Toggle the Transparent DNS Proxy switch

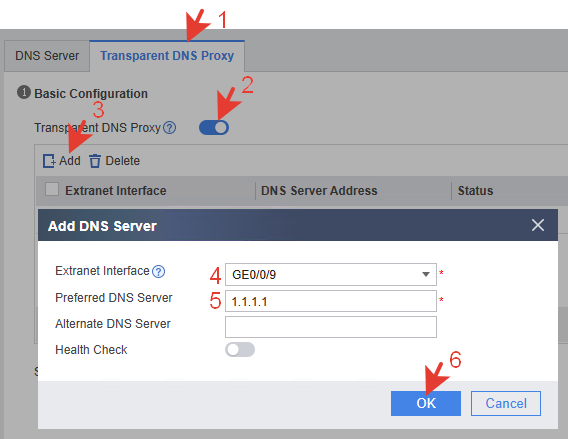(x=214, y=128)
